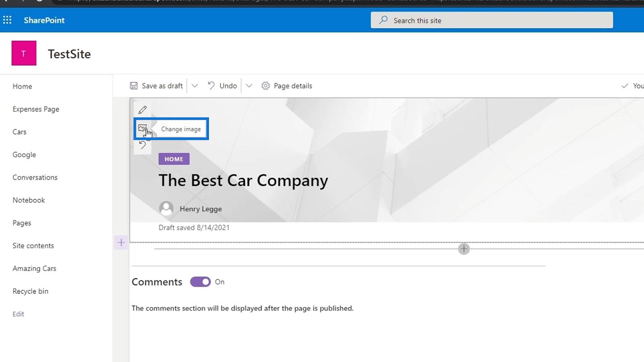Add a new section with the left plus icon
This screenshot has width=644, height=362.
point(121,243)
